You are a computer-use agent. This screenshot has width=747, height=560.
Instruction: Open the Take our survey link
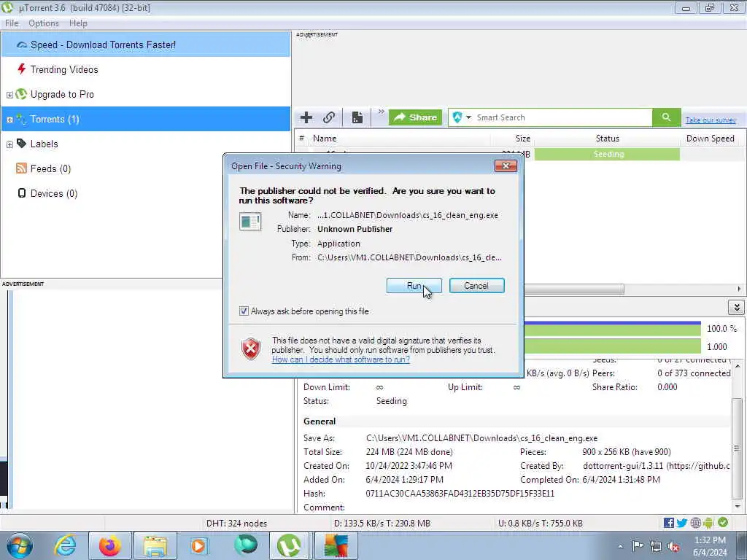pos(711,120)
